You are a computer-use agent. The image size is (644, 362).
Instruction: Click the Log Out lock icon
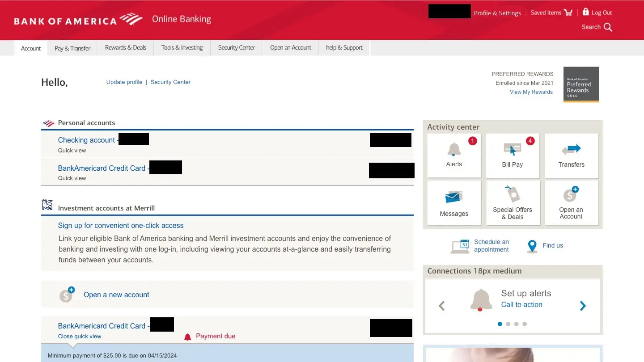coord(585,12)
